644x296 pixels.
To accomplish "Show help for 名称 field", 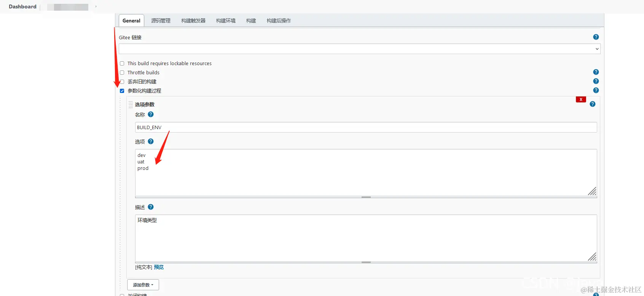I will click(x=151, y=114).
